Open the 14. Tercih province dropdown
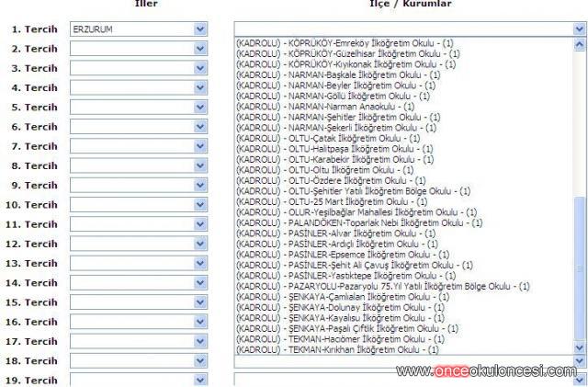 139,282
